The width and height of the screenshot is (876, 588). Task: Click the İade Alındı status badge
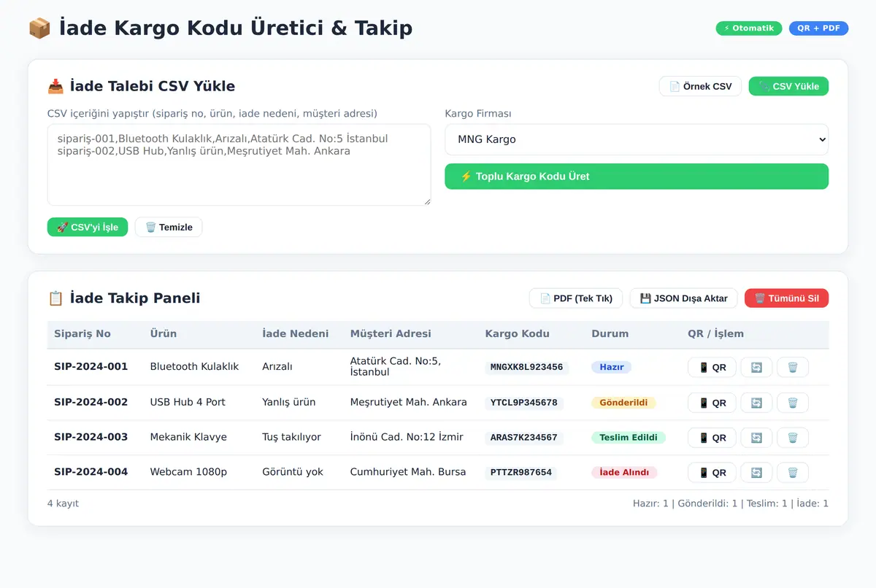coord(624,473)
